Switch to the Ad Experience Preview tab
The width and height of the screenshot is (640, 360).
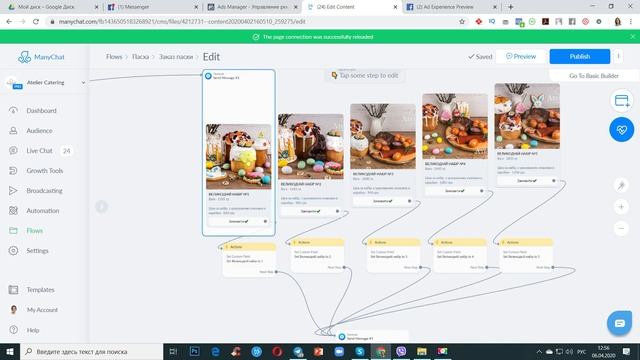pyautogui.click(x=452, y=7)
